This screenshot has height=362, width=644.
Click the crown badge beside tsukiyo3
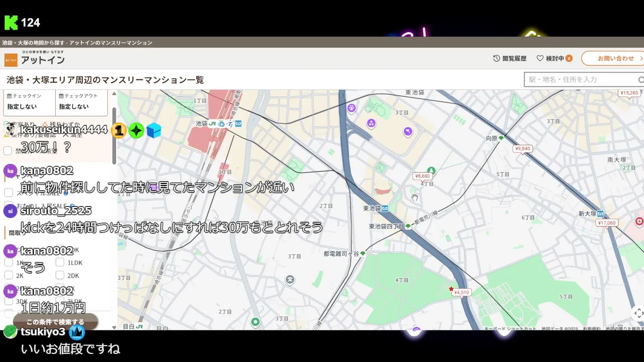[x=77, y=332]
